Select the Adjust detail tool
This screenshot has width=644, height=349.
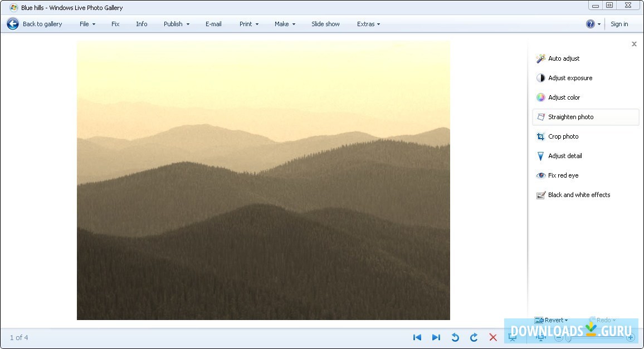(x=564, y=156)
